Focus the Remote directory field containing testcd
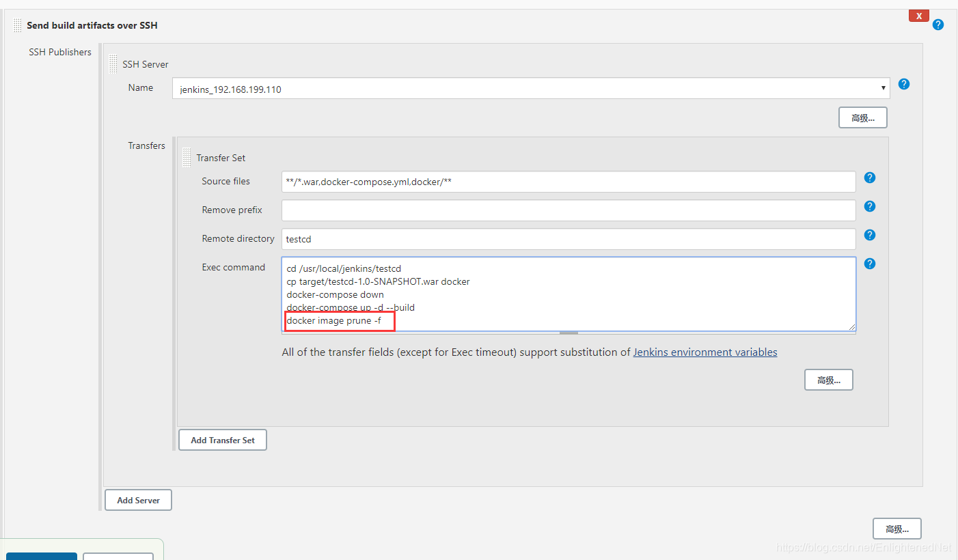The height and width of the screenshot is (560, 958). pyautogui.click(x=569, y=239)
